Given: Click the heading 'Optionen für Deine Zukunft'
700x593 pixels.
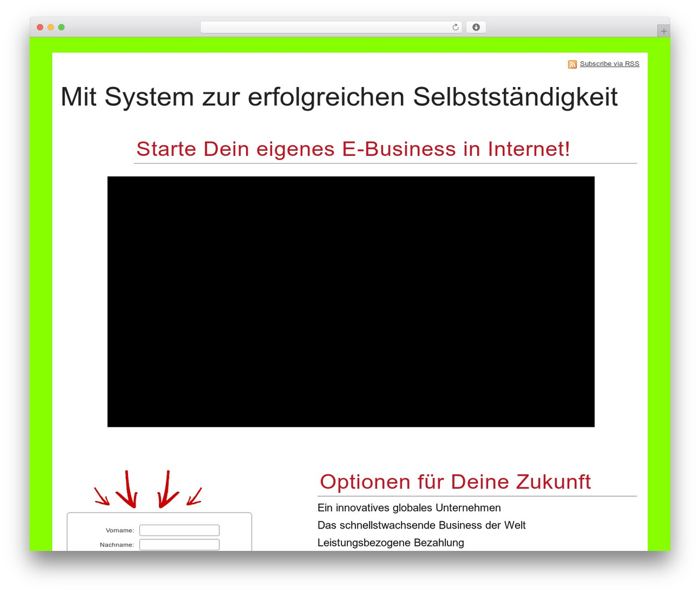Looking at the screenshot, I should tap(456, 481).
